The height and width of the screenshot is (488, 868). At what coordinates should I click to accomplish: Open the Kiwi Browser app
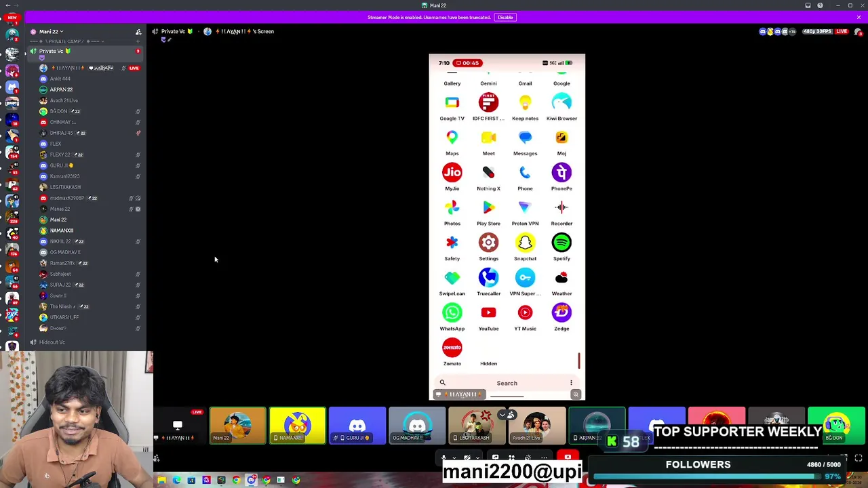(561, 102)
